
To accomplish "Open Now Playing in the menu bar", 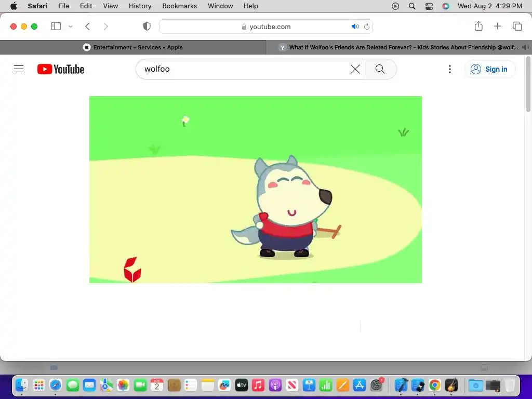I will pyautogui.click(x=395, y=6).
